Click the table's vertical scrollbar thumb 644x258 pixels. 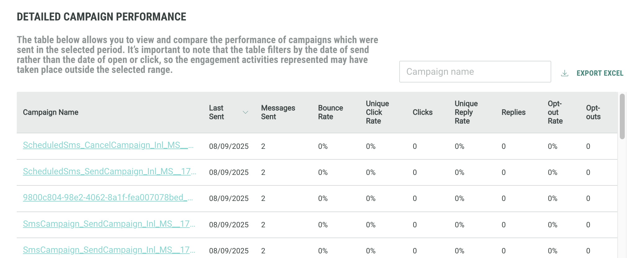point(622,117)
